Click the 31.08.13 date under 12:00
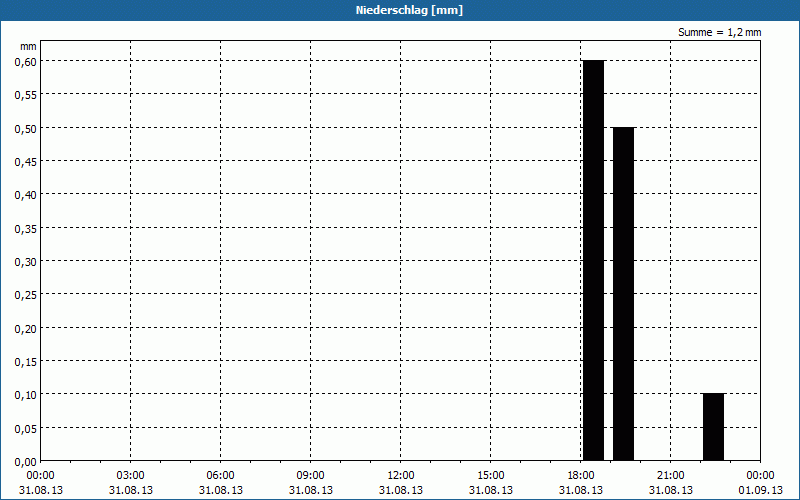This screenshot has width=800, height=500. click(x=401, y=490)
